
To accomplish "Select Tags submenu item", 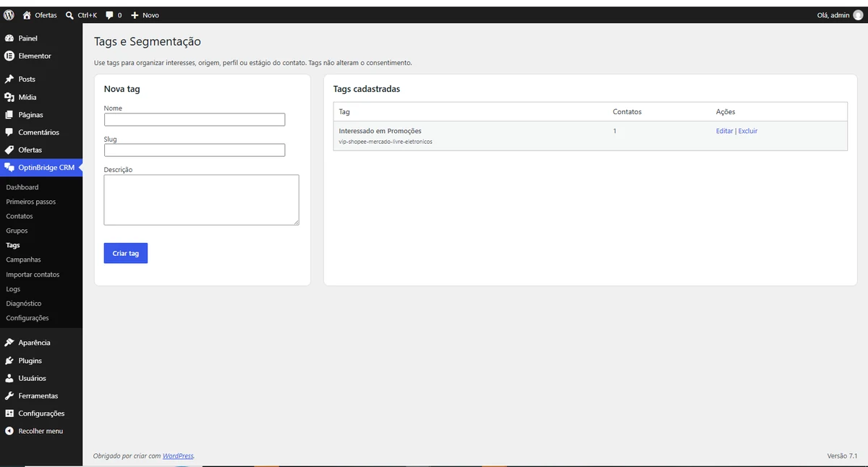I will [x=13, y=245].
